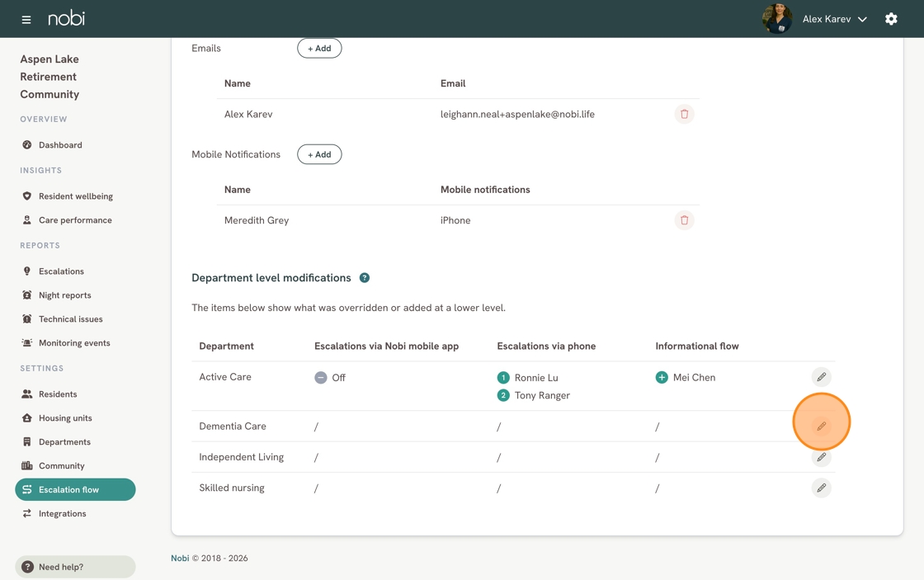Delete Meredith Grey mobile notification
The width and height of the screenshot is (924, 580).
[684, 219]
